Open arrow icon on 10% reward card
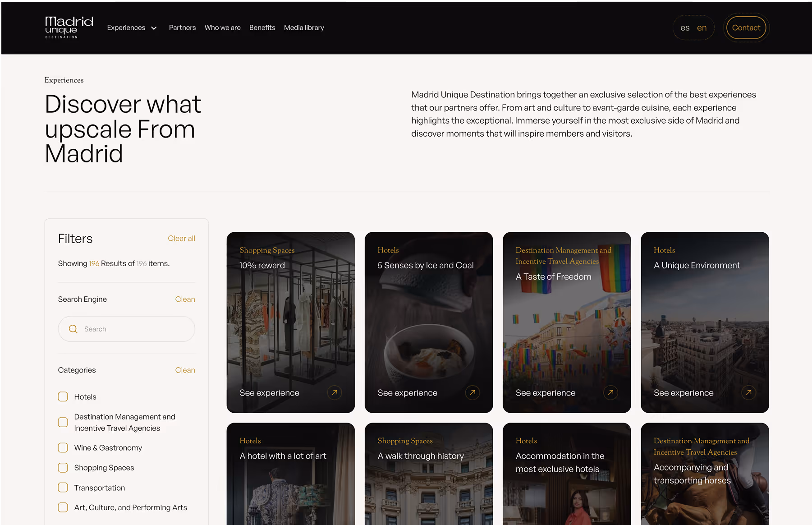This screenshot has height=525, width=812. [x=335, y=392]
